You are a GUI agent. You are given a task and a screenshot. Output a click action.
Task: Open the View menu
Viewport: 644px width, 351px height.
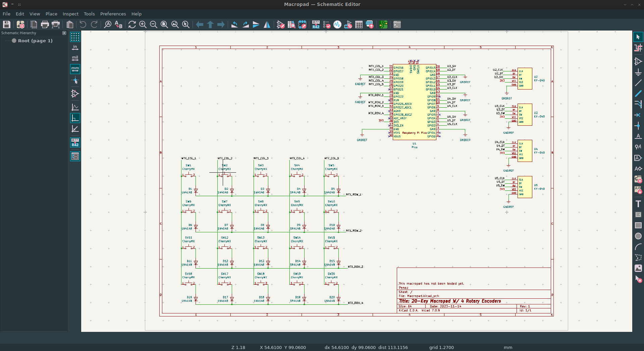tap(35, 14)
